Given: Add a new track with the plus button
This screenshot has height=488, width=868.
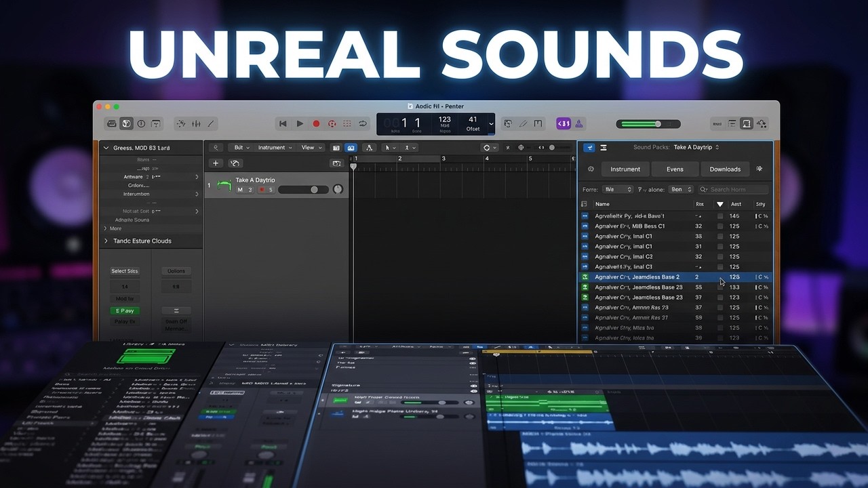Looking at the screenshot, I should 216,163.
